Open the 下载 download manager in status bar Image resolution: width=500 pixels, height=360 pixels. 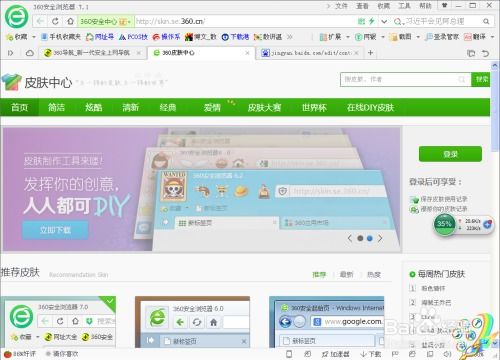371,354
